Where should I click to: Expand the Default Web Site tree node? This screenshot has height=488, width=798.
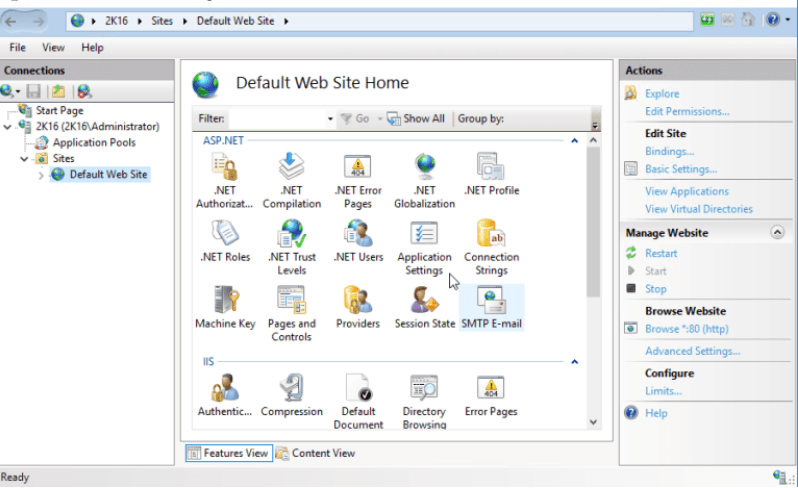click(41, 175)
